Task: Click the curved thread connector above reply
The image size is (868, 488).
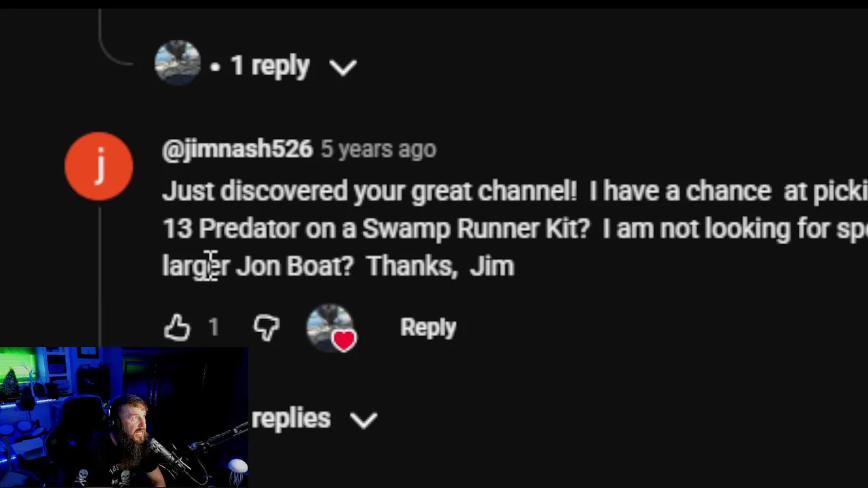Action: click(114, 39)
